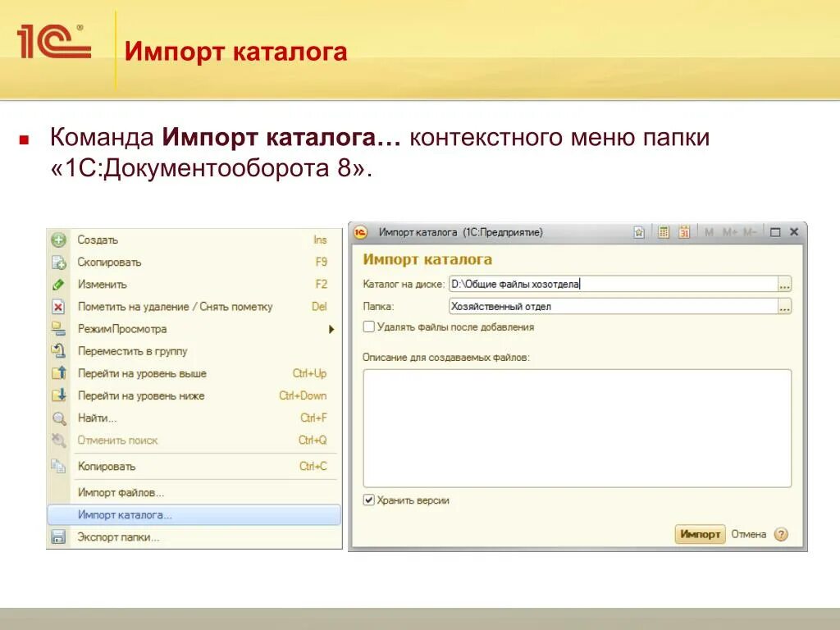The height and width of the screenshot is (630, 840).
Task: Open the Папка selection ellipsis button
Action: [x=784, y=307]
